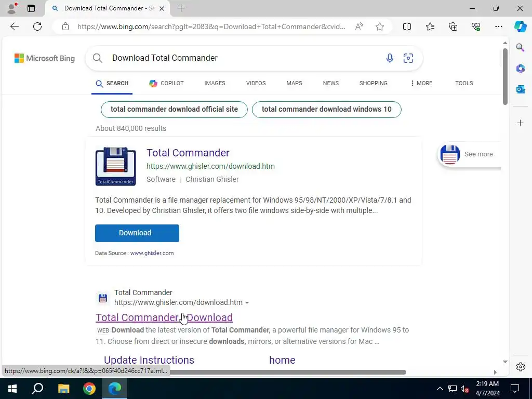Click the browser Back arrow
Image resolution: width=532 pixels, height=399 pixels.
click(x=14, y=26)
